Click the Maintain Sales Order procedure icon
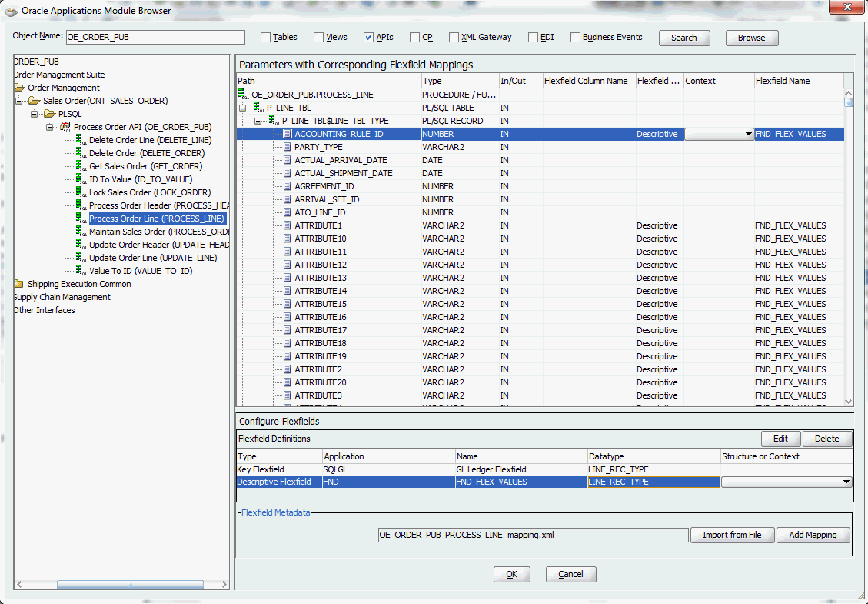868x604 pixels. point(81,232)
